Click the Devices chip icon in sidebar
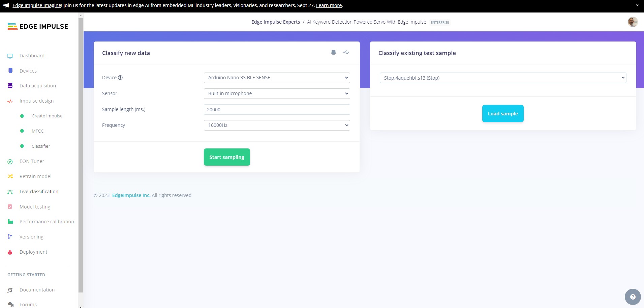Image resolution: width=644 pixels, height=308 pixels. pyautogui.click(x=10, y=71)
